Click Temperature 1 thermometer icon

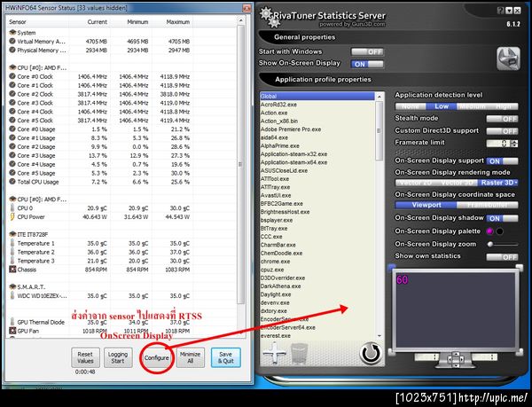click(12, 243)
